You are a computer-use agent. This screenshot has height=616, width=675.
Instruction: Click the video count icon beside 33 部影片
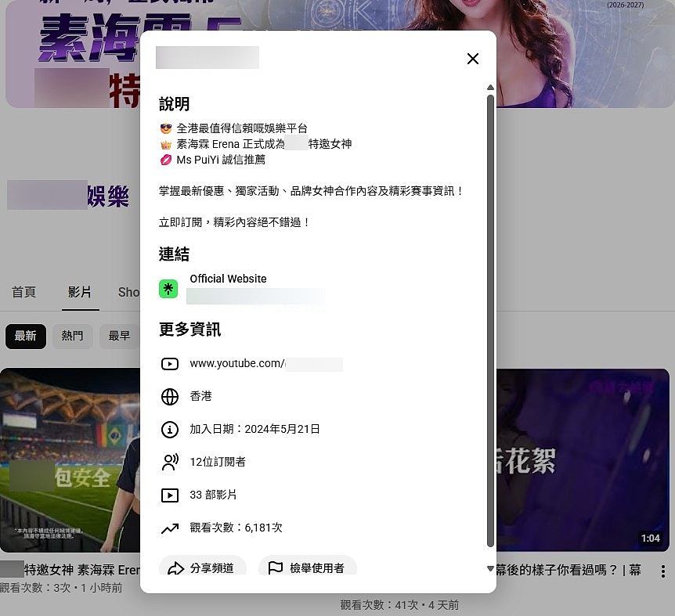[x=170, y=495]
